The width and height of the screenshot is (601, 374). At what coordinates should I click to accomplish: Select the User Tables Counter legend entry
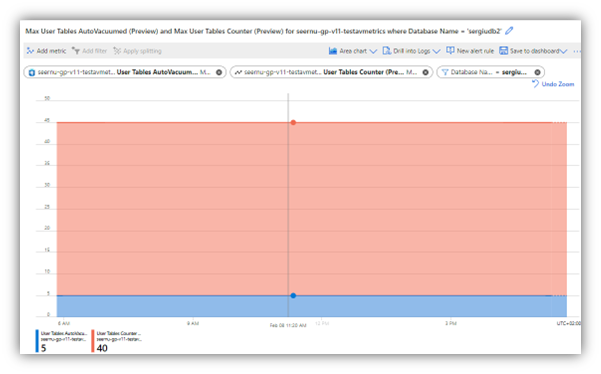117,341
